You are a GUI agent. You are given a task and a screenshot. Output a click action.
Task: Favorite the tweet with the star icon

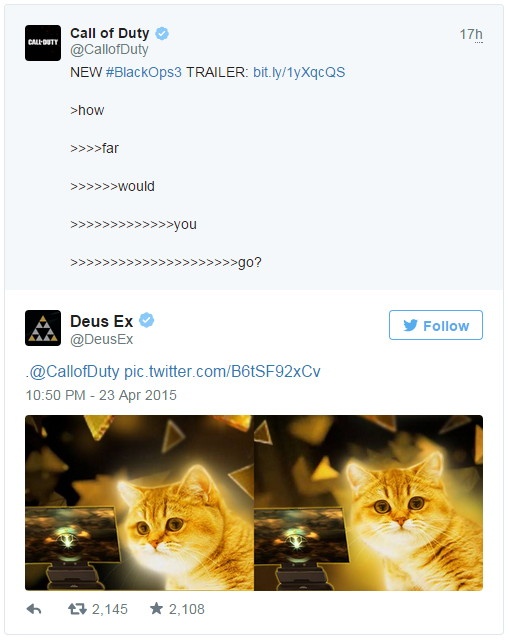(x=156, y=609)
